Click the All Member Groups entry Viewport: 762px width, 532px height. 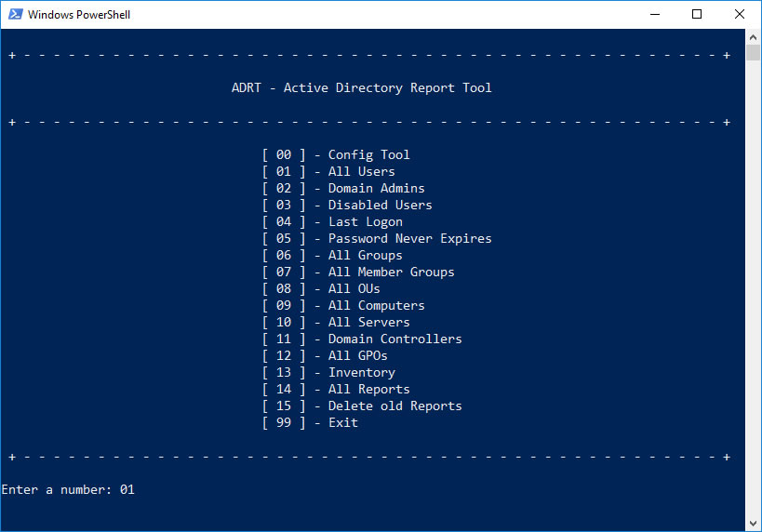point(391,273)
